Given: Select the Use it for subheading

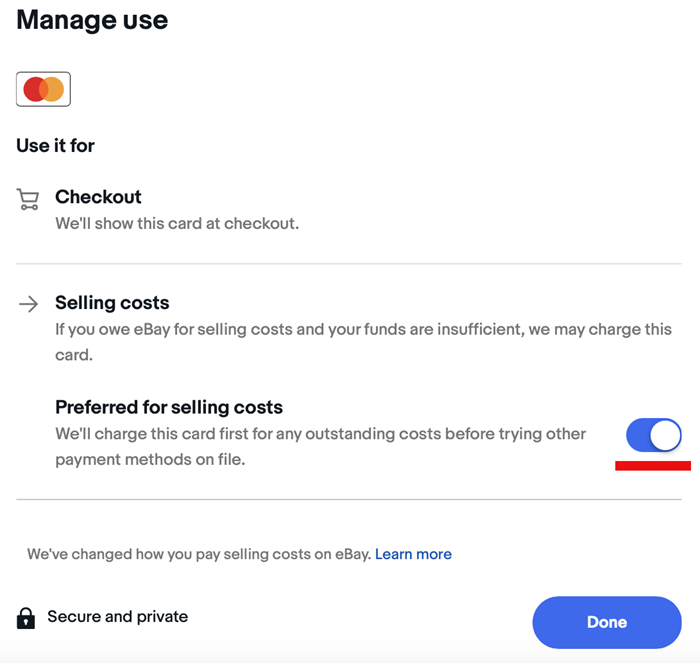Looking at the screenshot, I should (x=55, y=146).
